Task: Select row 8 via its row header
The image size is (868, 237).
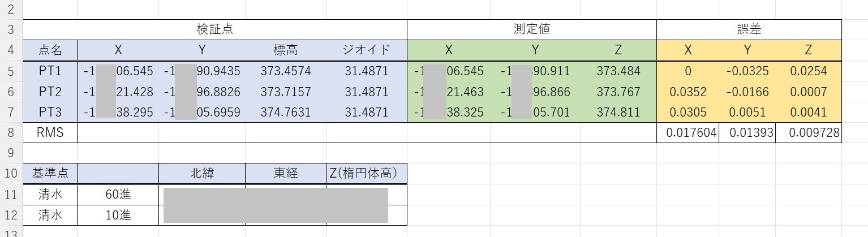Action: pos(11,133)
